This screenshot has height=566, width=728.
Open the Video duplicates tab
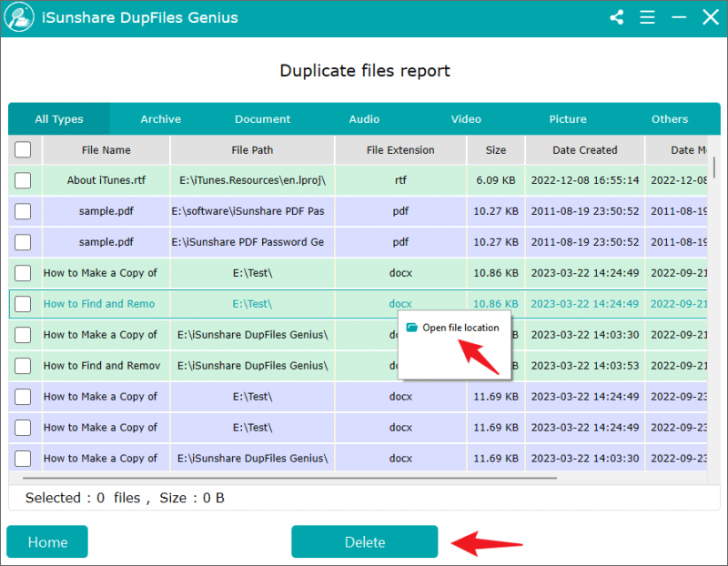(466, 118)
